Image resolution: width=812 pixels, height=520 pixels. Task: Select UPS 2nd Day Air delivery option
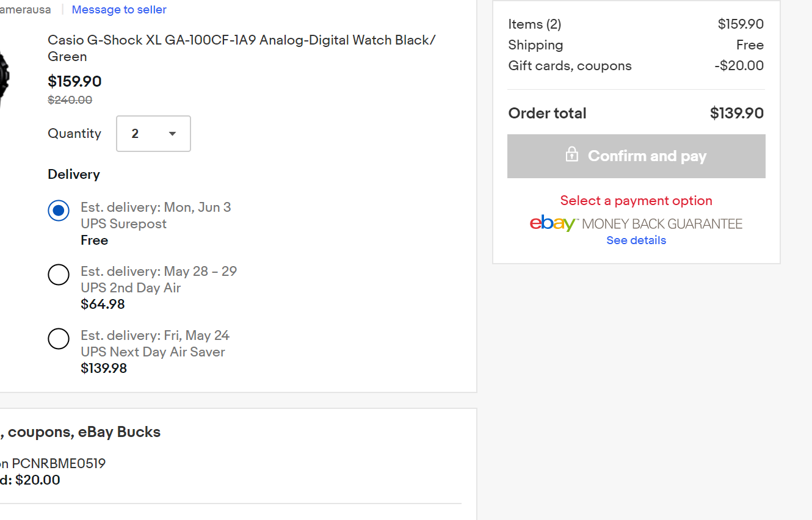(59, 275)
